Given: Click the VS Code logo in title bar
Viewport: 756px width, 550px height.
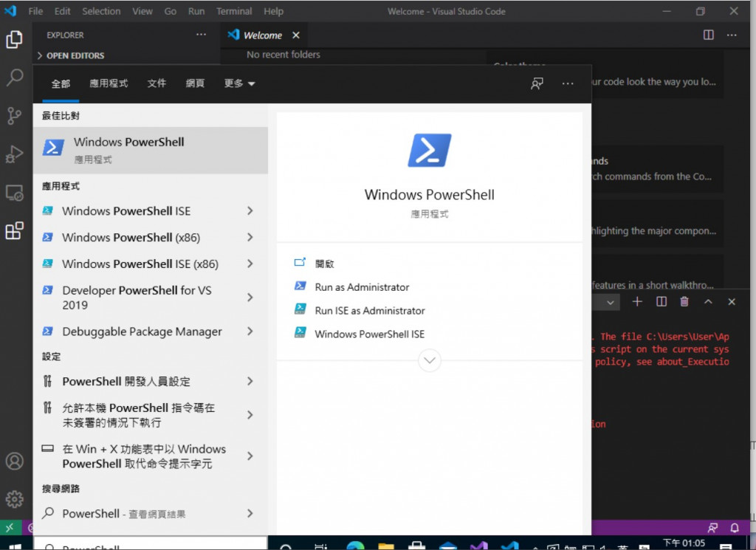Looking at the screenshot, I should coord(10,10).
